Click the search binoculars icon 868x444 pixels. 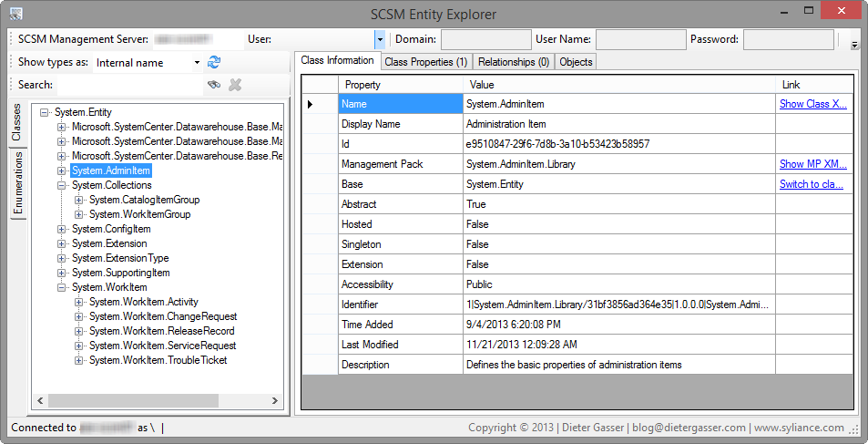pyautogui.click(x=214, y=85)
